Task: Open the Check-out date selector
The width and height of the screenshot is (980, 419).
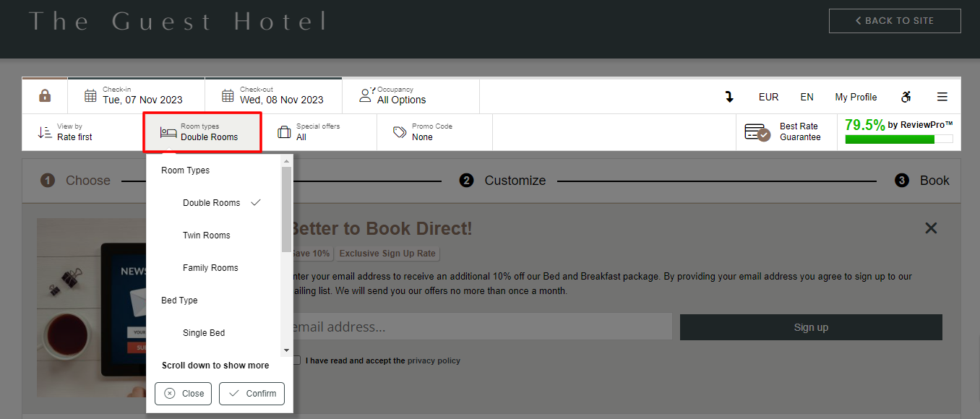Action: tap(273, 96)
